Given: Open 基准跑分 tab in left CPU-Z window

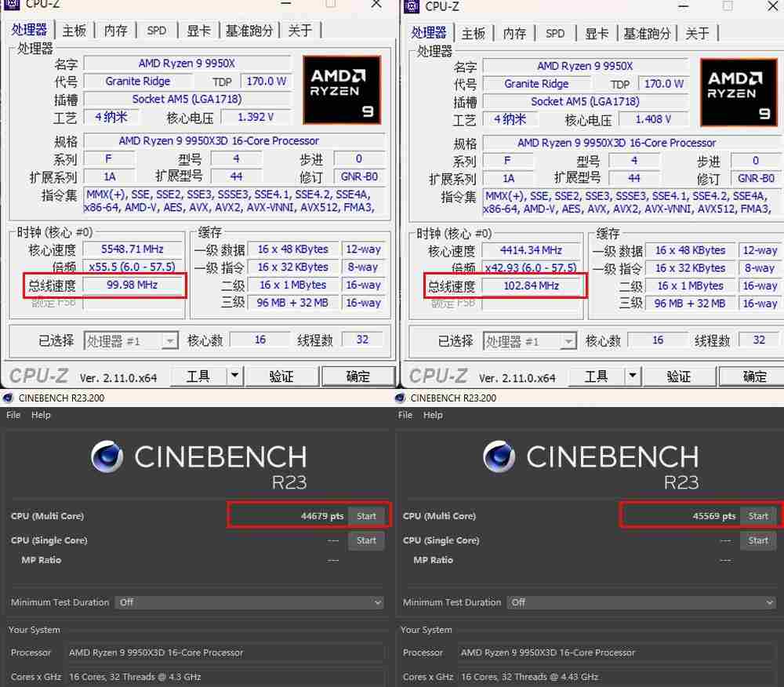Looking at the screenshot, I should click(249, 31).
